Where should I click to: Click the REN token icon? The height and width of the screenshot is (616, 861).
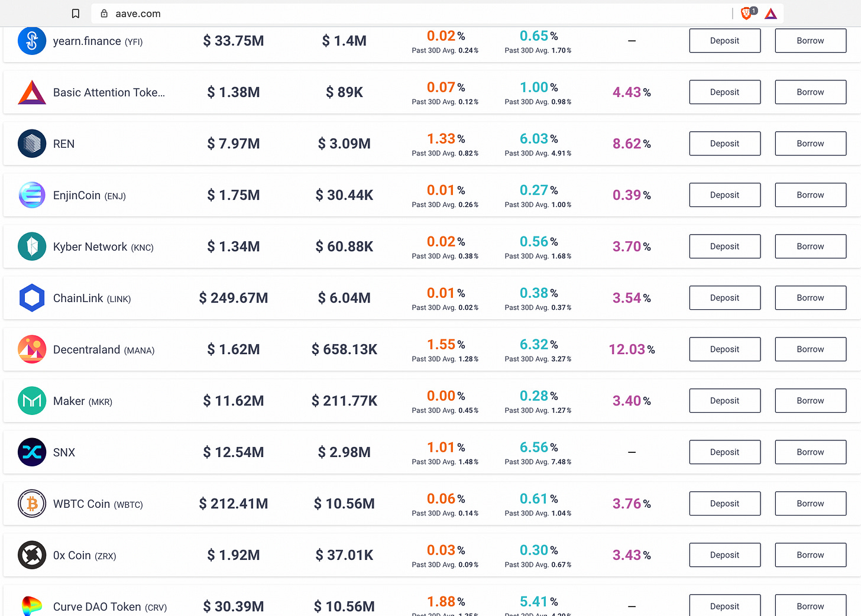point(32,144)
